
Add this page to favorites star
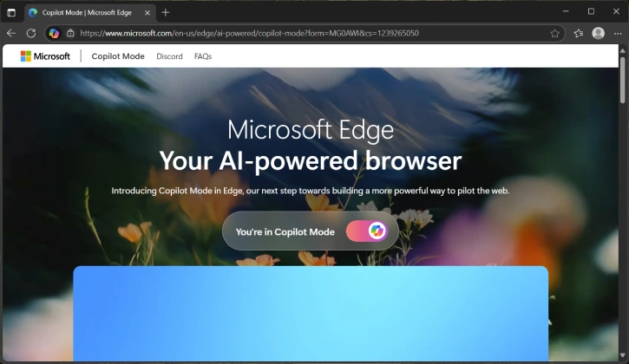coord(554,33)
